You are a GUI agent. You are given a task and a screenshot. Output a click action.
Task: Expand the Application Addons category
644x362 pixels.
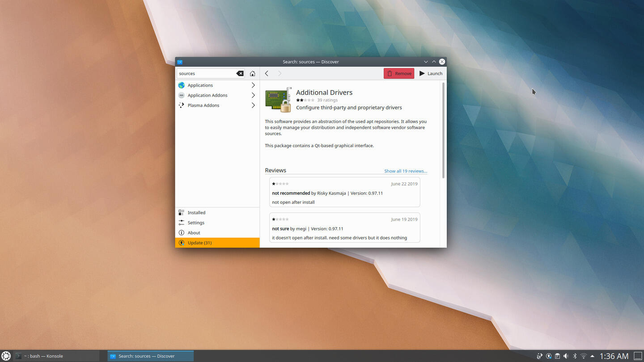[253, 95]
